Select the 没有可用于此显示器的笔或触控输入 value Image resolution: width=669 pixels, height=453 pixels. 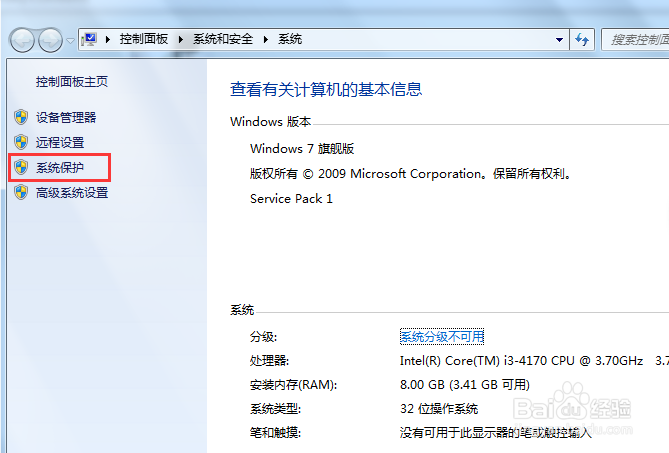(495, 433)
